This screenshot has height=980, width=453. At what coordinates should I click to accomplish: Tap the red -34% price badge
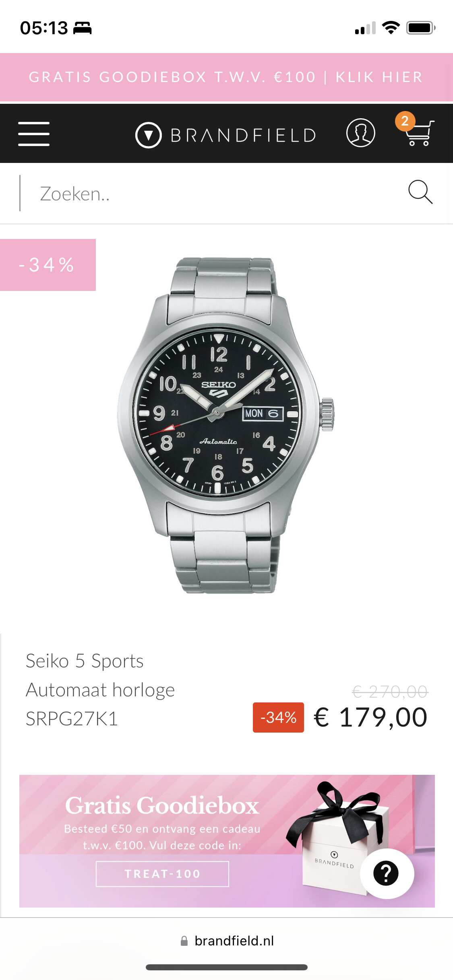pyautogui.click(x=278, y=717)
